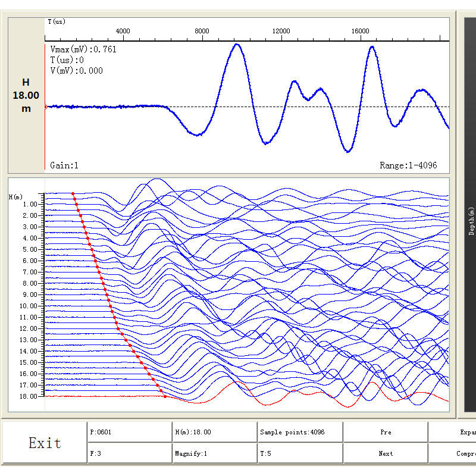This screenshot has height=476, width=476.
Task: Click the Exit button
Action: point(45,443)
